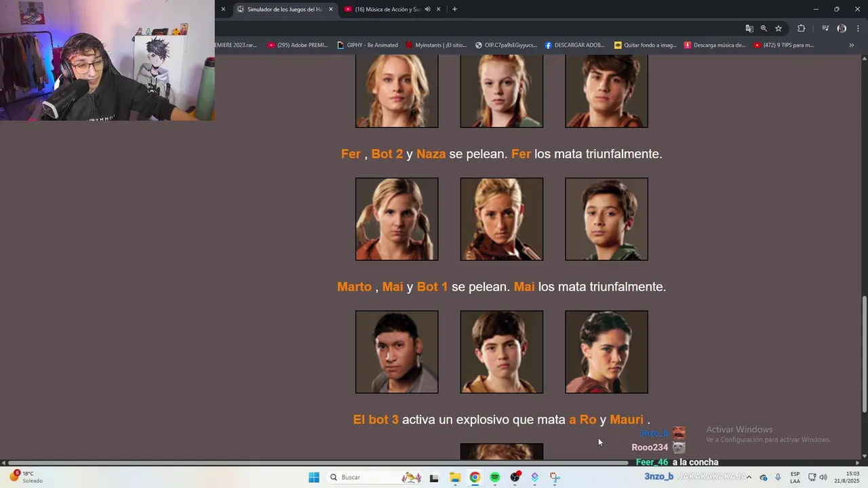Open the zoom magnifier icon in address bar

(x=764, y=28)
